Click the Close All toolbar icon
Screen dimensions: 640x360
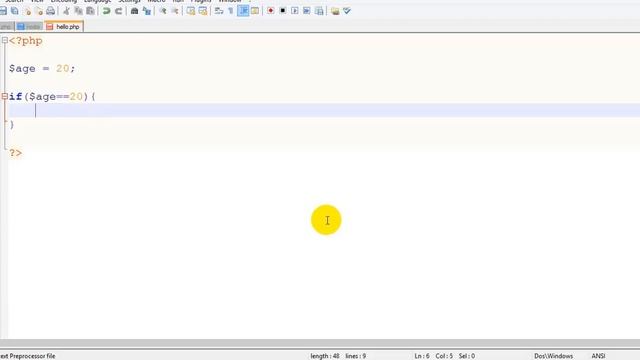[x=39, y=11]
